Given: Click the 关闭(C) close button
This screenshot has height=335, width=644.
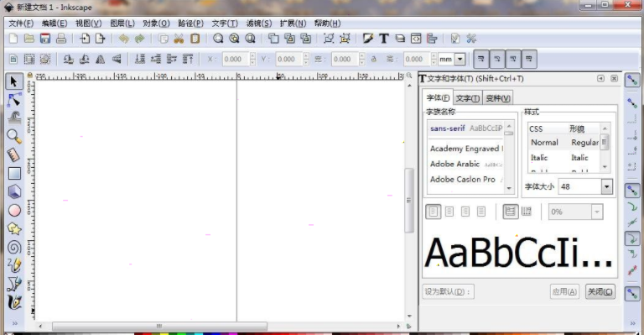Looking at the screenshot, I should pos(600,292).
